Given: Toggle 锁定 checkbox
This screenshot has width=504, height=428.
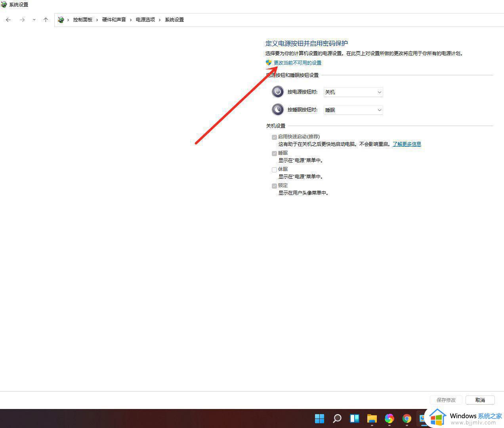Looking at the screenshot, I should (274, 186).
